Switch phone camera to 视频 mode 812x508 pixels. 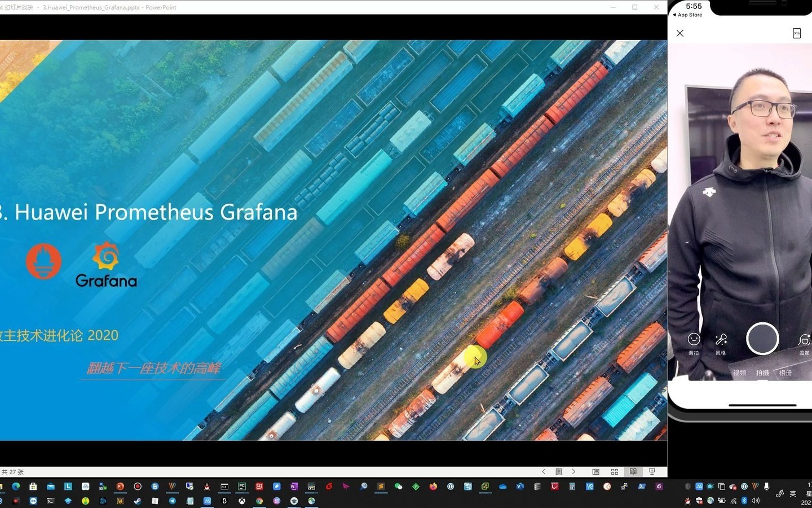click(740, 373)
